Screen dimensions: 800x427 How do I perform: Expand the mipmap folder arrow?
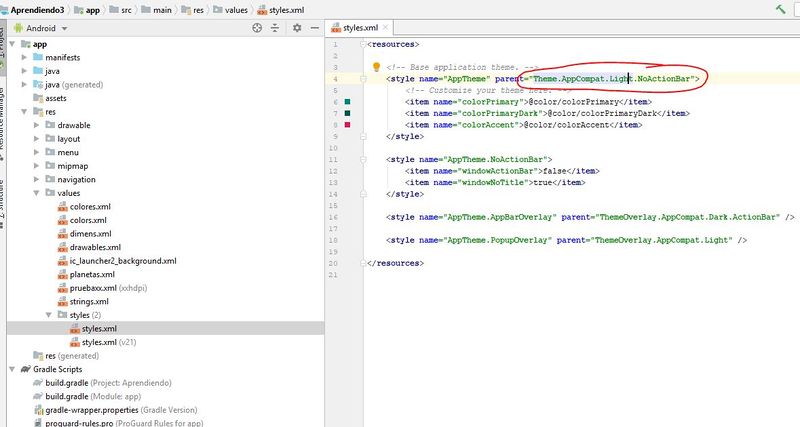click(x=36, y=166)
